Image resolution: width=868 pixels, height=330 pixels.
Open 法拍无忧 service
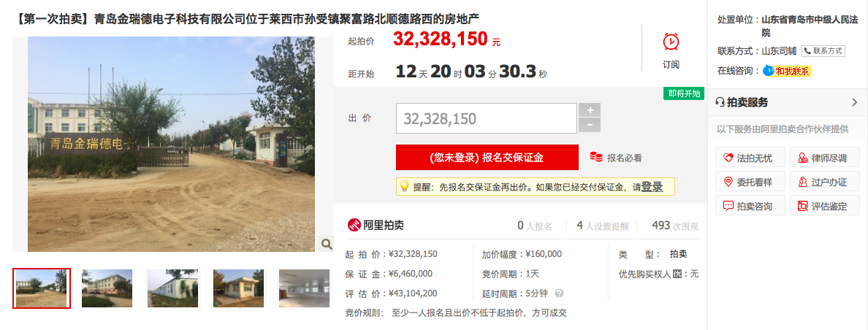click(750, 158)
